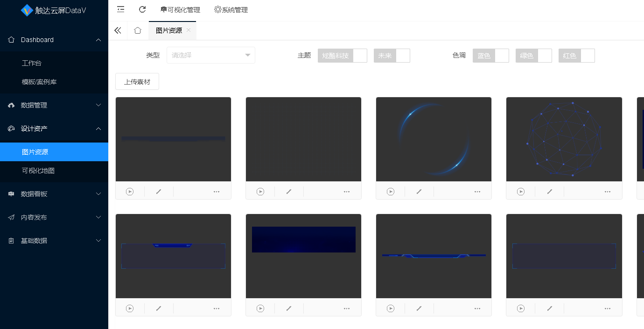Click edit pencil under network sphere image
The width and height of the screenshot is (644, 329).
point(550,192)
